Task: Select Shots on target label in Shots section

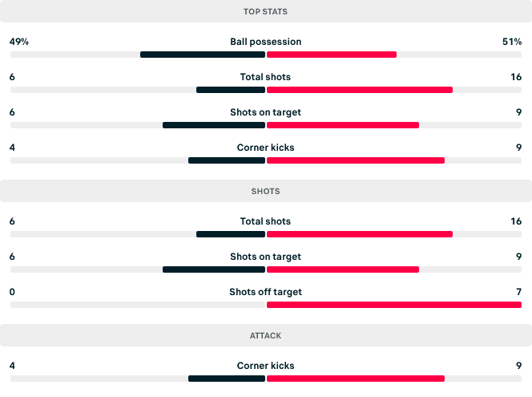Action: (265, 257)
